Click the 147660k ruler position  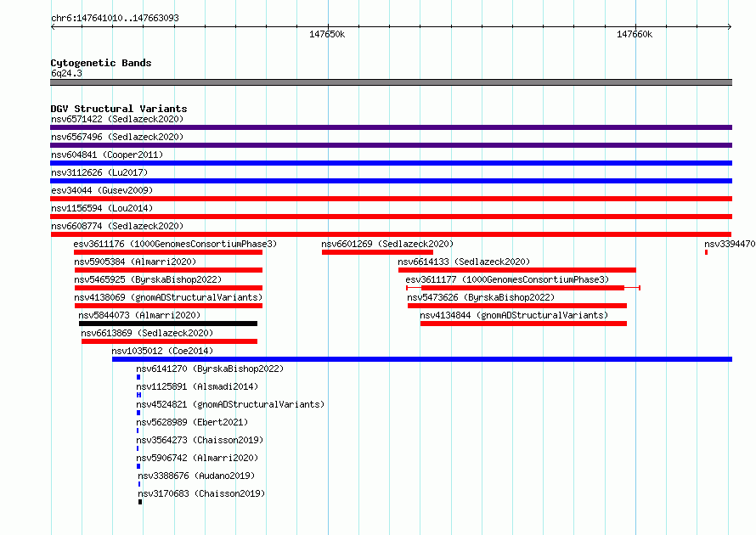pyautogui.click(x=635, y=34)
